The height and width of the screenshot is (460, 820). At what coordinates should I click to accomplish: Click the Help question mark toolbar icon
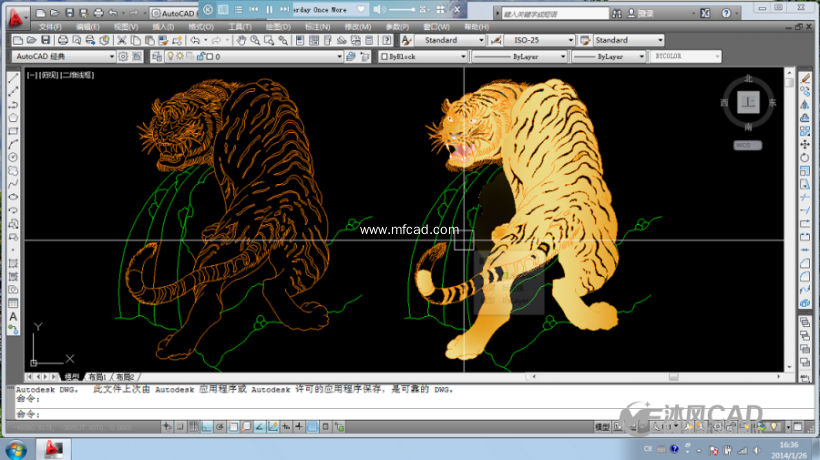click(x=386, y=40)
